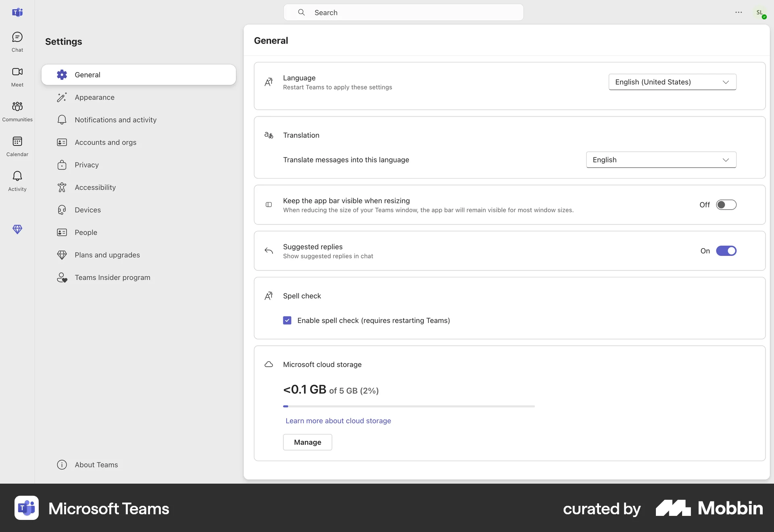Turn off Suggested replies
The image size is (774, 532).
(x=726, y=251)
